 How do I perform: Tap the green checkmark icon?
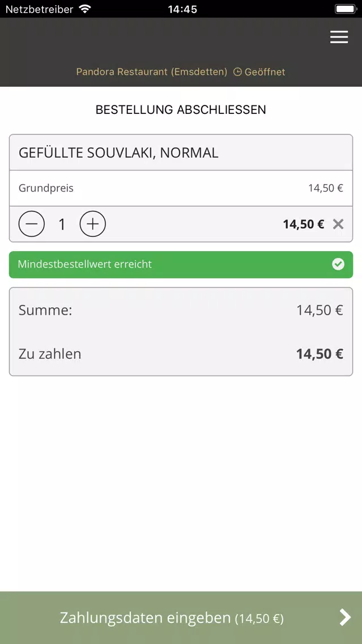338,264
